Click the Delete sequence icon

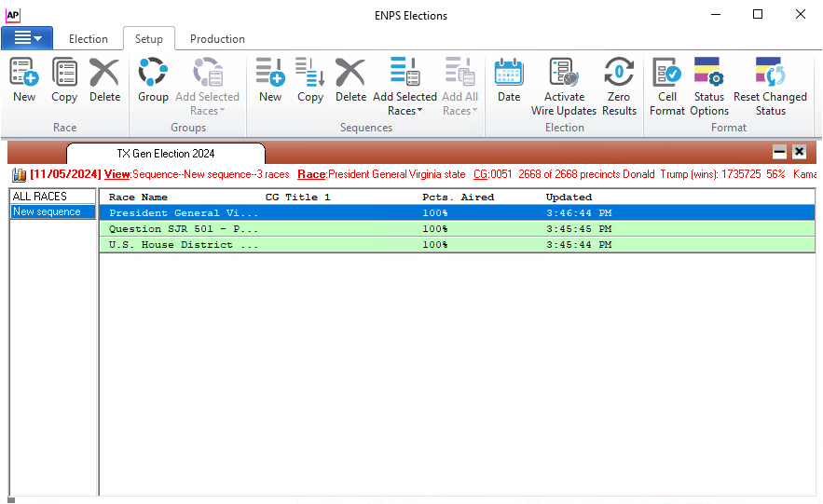(x=350, y=72)
